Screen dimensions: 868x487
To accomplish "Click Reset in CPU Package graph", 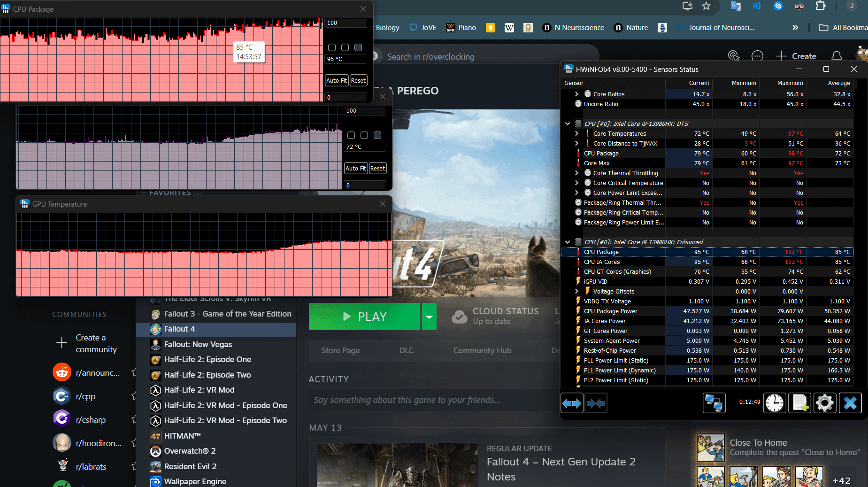I will click(358, 80).
